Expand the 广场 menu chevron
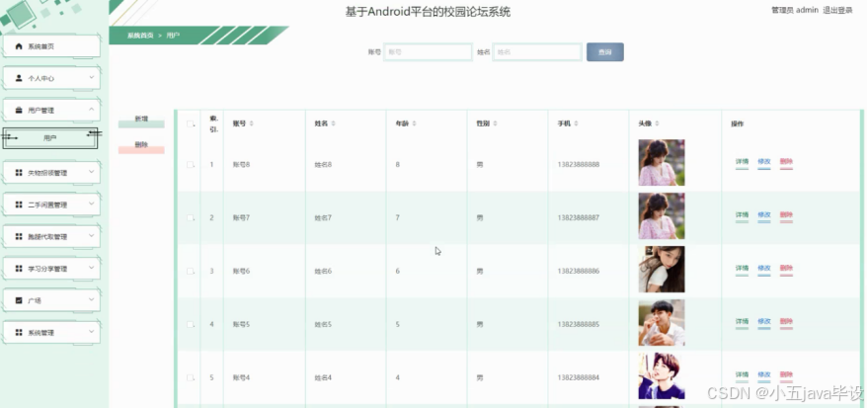 [x=92, y=300]
